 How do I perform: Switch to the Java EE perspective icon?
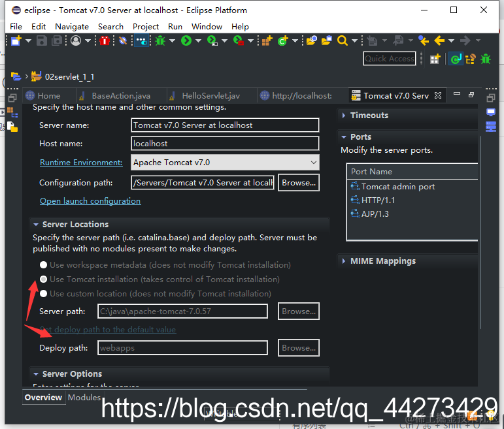pyautogui.click(x=456, y=59)
